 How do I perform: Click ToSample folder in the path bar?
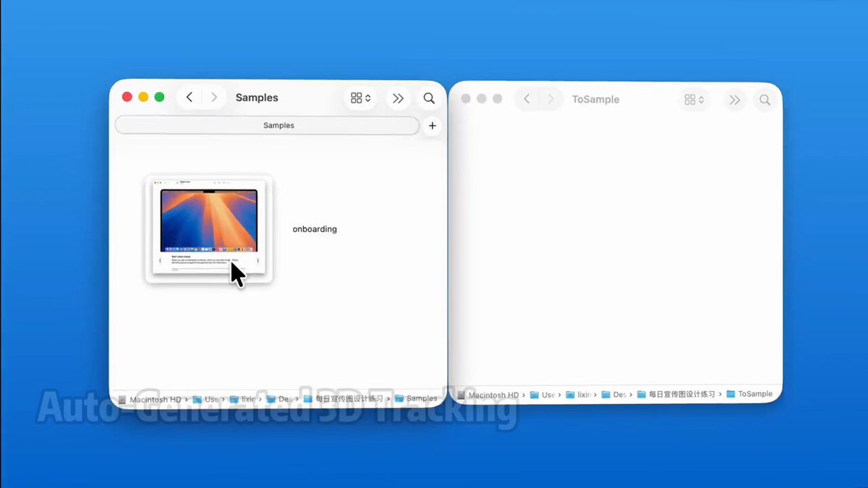coord(754,394)
